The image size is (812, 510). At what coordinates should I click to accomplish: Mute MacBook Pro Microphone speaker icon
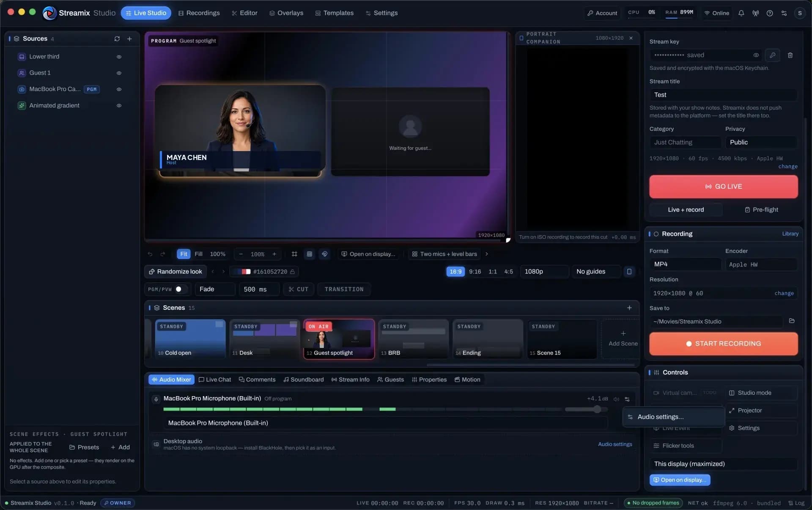point(616,399)
